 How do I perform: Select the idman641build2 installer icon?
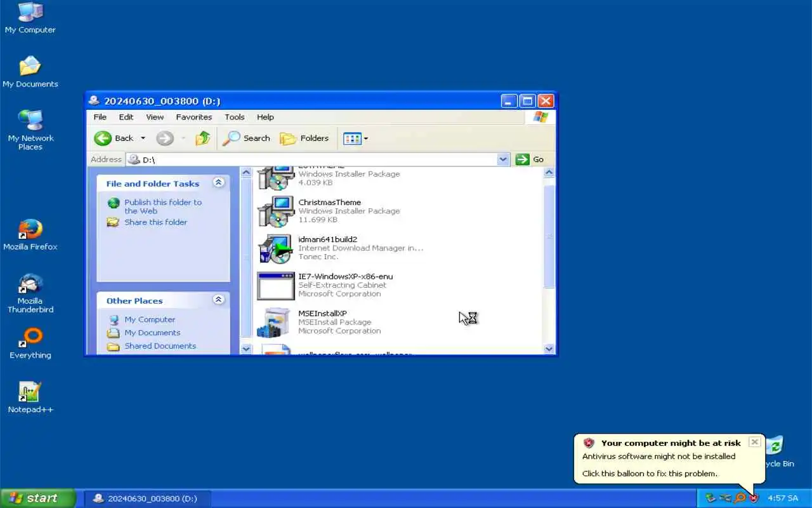tap(275, 248)
